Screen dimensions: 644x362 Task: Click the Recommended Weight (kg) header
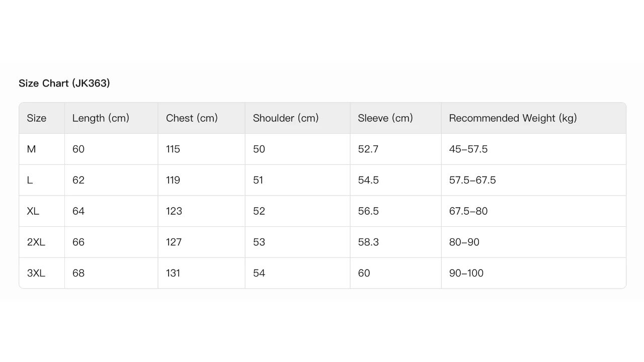513,118
